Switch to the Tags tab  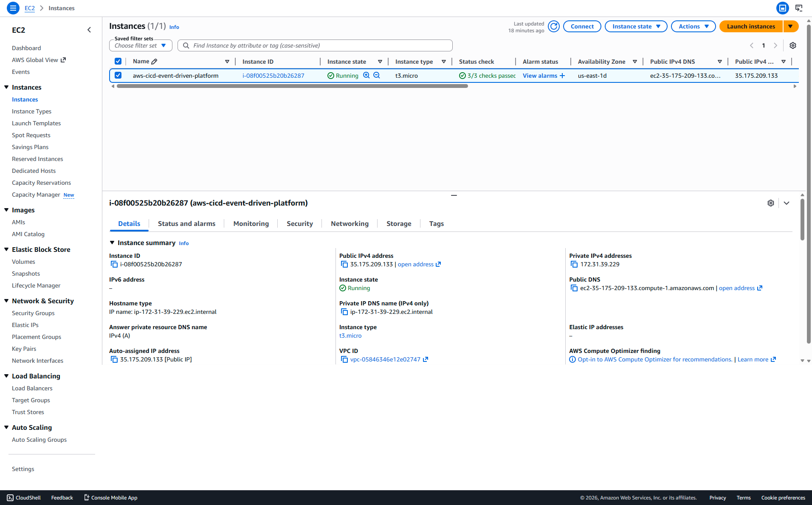tap(436, 224)
